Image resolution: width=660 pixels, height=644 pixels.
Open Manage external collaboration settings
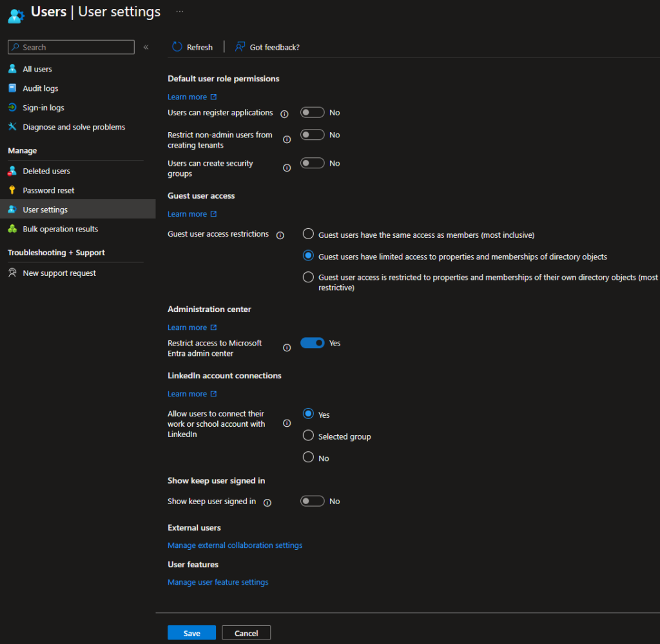[235, 545]
